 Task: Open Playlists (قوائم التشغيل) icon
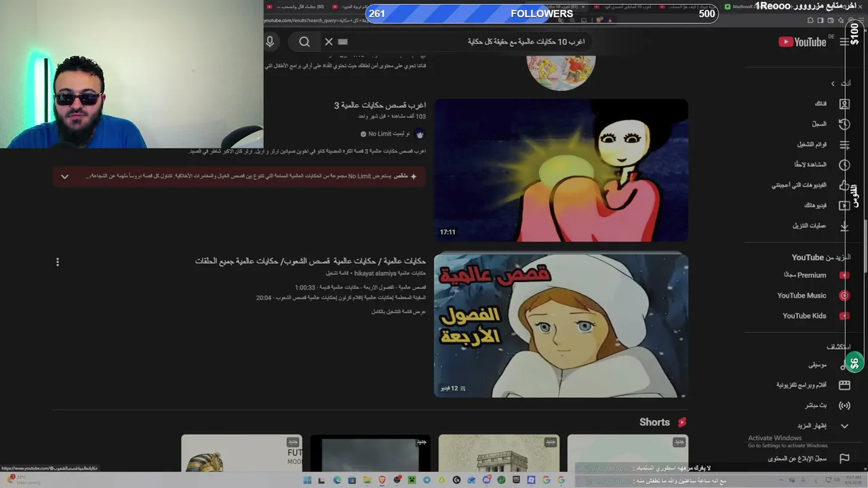pyautogui.click(x=844, y=144)
